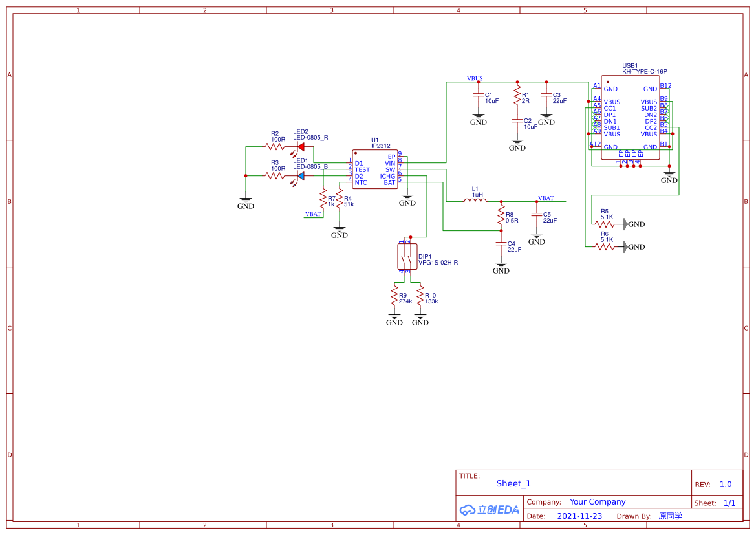Select the U1 IP2312 chip body

pyautogui.click(x=374, y=169)
